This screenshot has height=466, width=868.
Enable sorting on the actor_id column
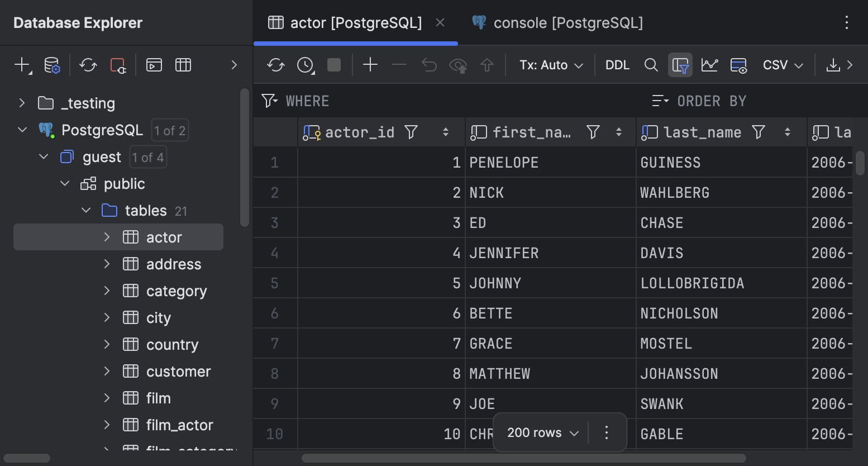446,132
